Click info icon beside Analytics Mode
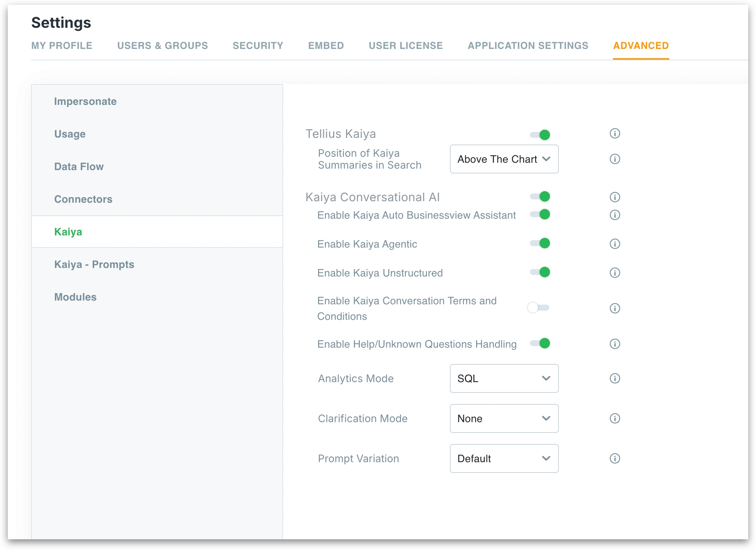Image resolution: width=756 pixels, height=550 pixels. pos(614,378)
